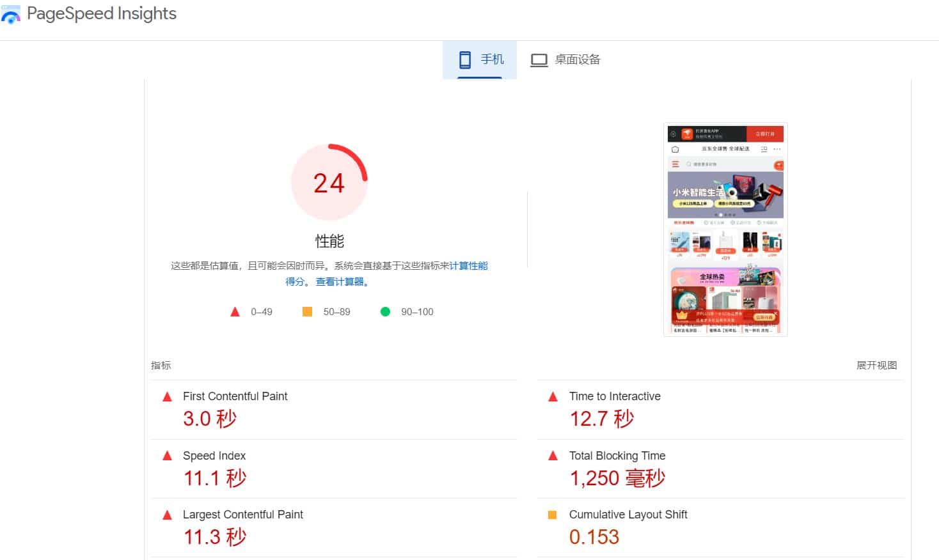Click the 0.153 value

point(594,537)
